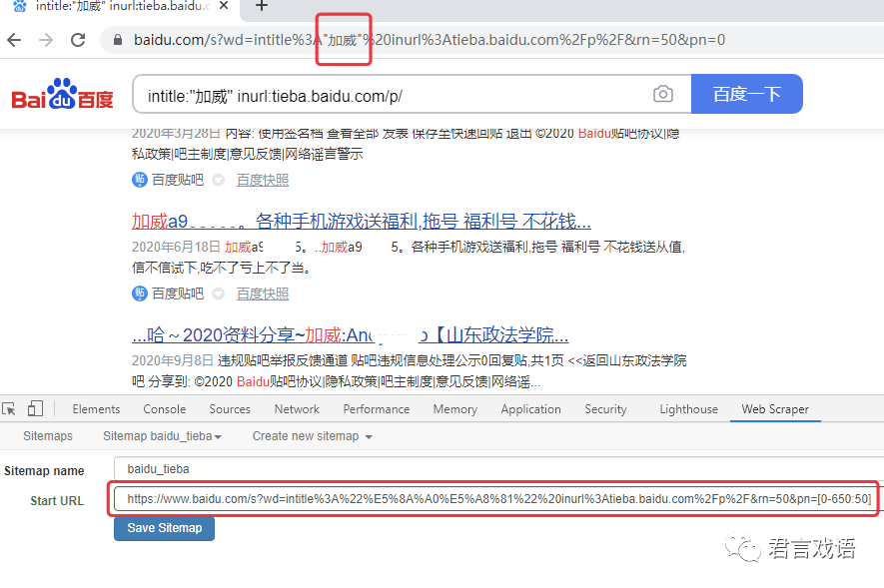Viewport: 884px width, 588px height.
Task: Switch to the Lighthouse tab
Action: pyautogui.click(x=688, y=409)
